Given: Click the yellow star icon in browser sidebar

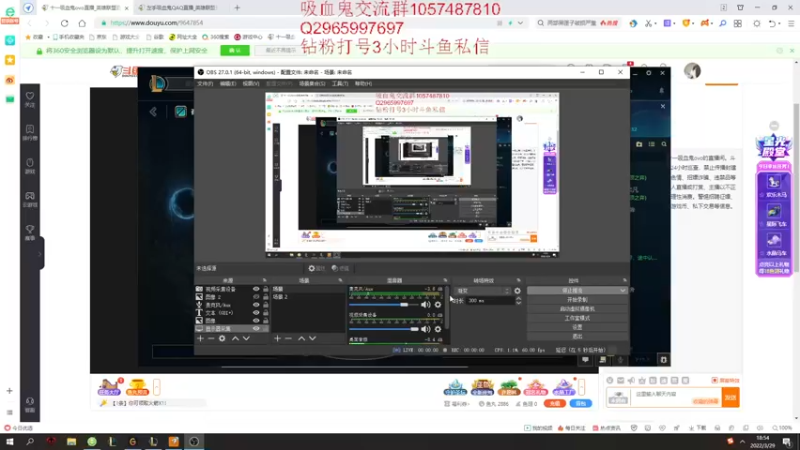Looking at the screenshot, I should (10, 60).
